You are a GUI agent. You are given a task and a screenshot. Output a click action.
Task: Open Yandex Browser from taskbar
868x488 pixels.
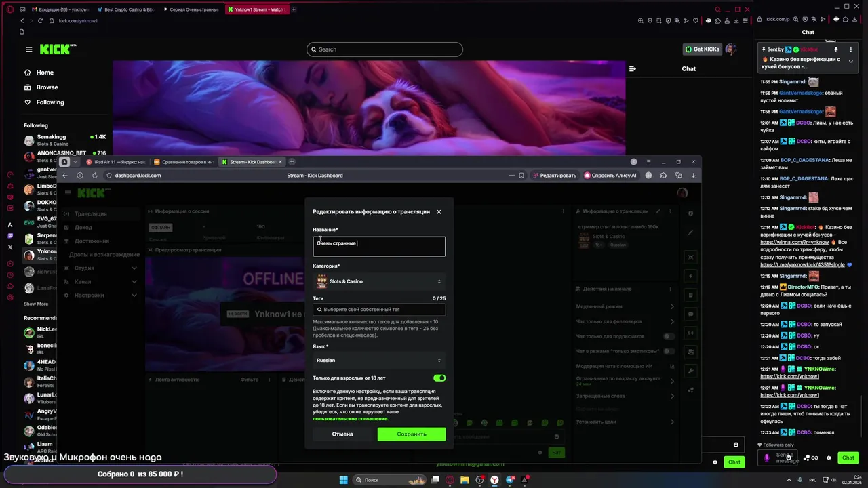pyautogui.click(x=495, y=480)
